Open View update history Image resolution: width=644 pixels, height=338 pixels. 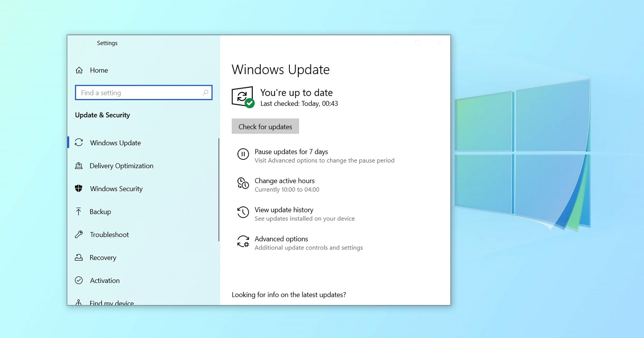(284, 210)
